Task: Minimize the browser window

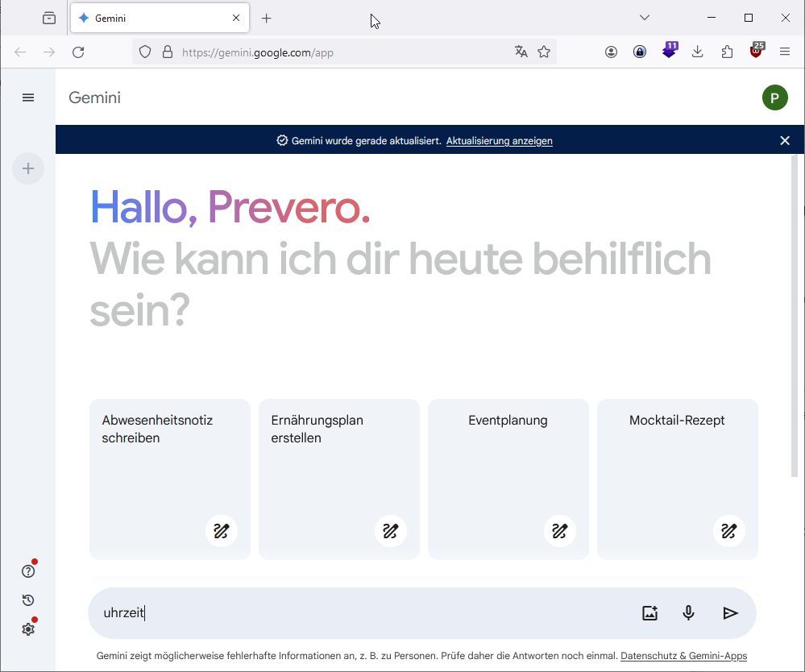Action: tap(712, 18)
